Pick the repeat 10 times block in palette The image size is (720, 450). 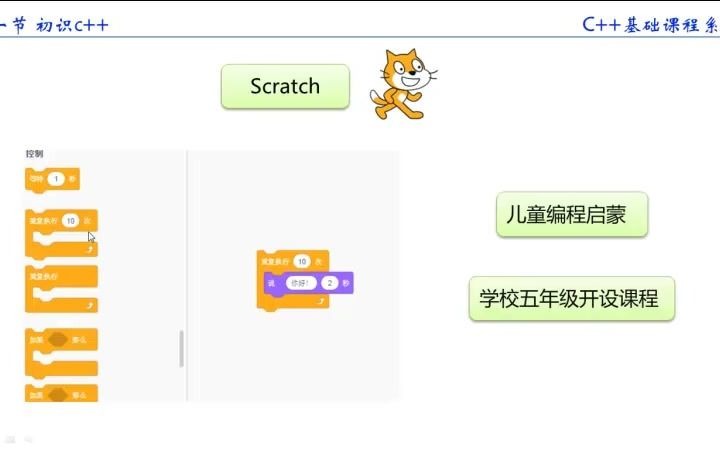pos(61,234)
